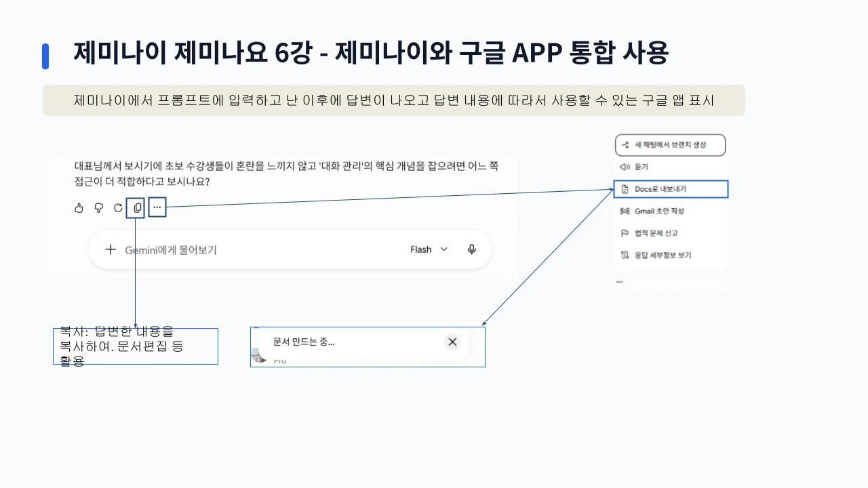868x488 pixels.
Task: Click the thumbs up icon under the response
Action: (x=79, y=208)
